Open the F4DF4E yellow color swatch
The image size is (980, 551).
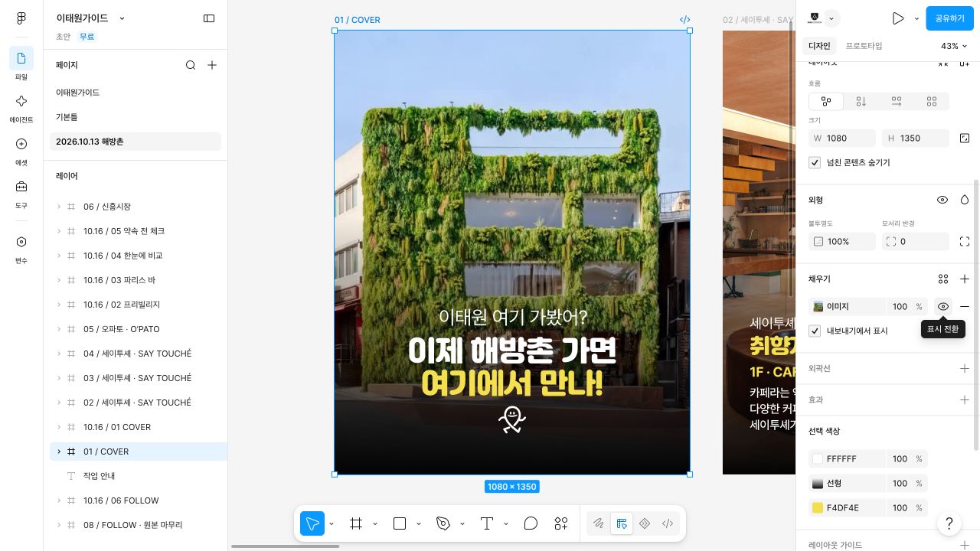click(x=818, y=508)
